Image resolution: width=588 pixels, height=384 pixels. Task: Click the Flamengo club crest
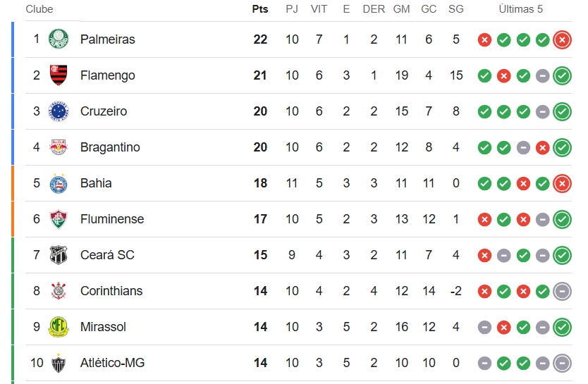[59, 75]
